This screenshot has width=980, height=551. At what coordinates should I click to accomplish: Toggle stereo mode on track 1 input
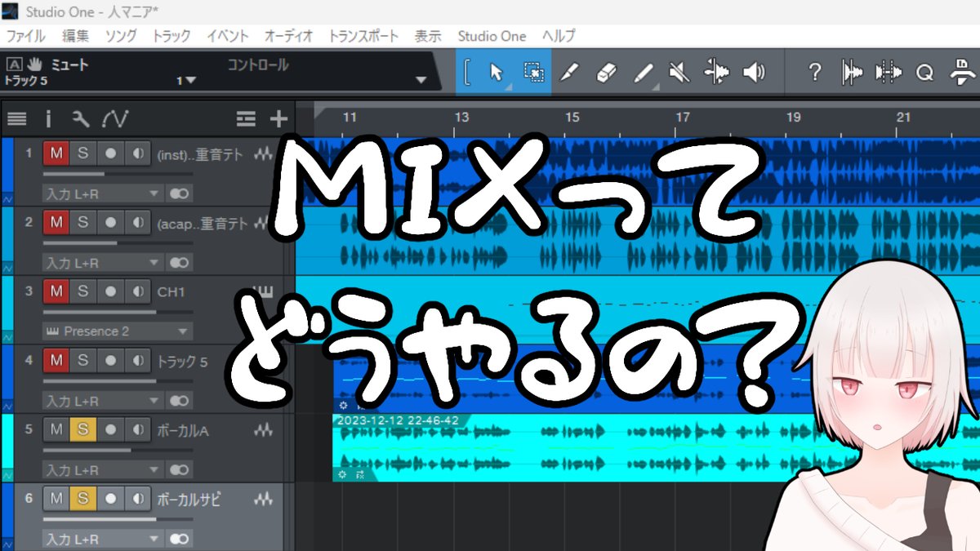(x=179, y=193)
